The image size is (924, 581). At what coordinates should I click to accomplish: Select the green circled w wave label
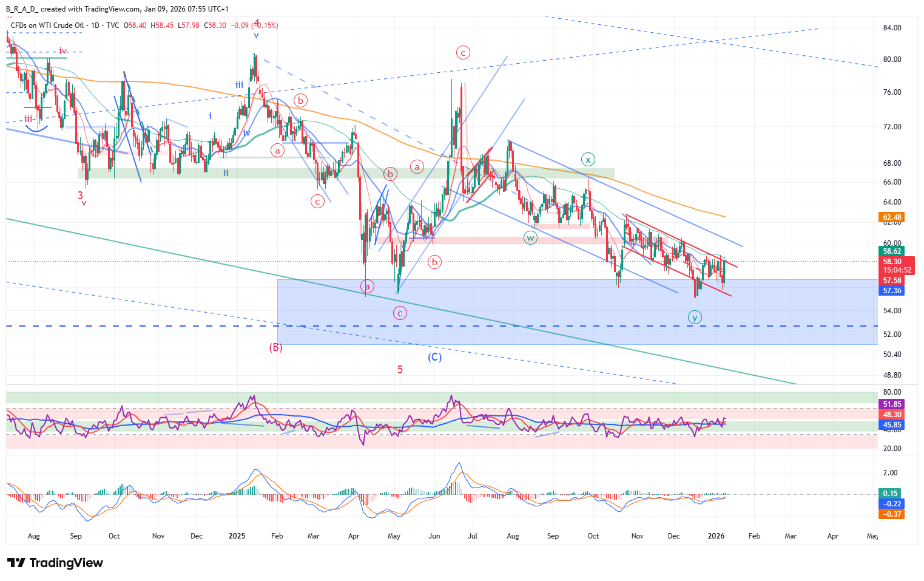[x=530, y=238]
